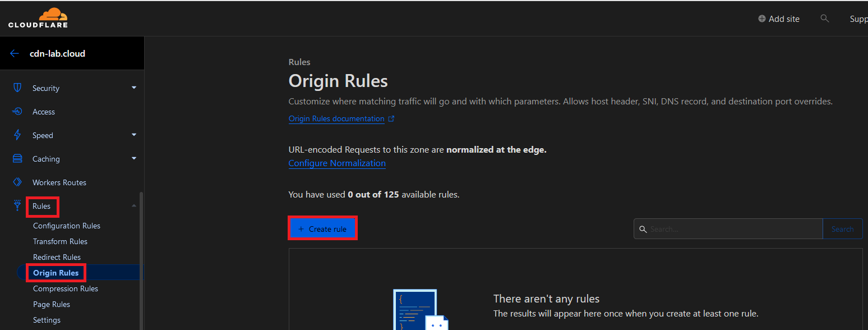The width and height of the screenshot is (868, 330).
Task: Open Rules Settings
Action: pos(47,320)
